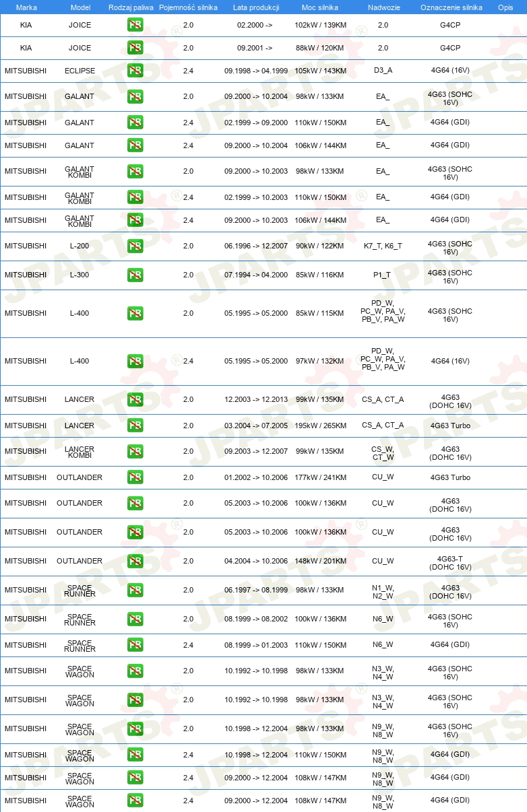The height and width of the screenshot is (812, 527).
Task: Click production dates 01.2002 -> 10.2006
Action: tap(256, 478)
